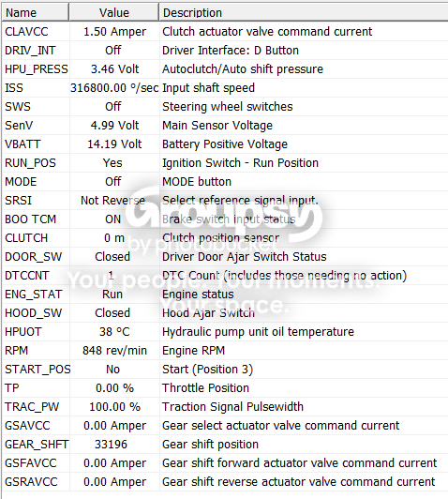Select the GSFAVCC parameter name
Viewport: 448px width, 499px height.
[31, 463]
